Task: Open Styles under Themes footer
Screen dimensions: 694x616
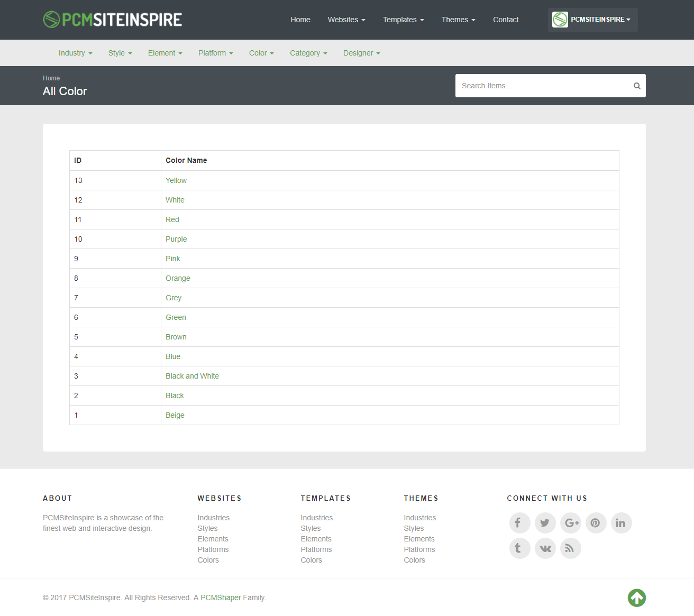Action: pyautogui.click(x=414, y=528)
